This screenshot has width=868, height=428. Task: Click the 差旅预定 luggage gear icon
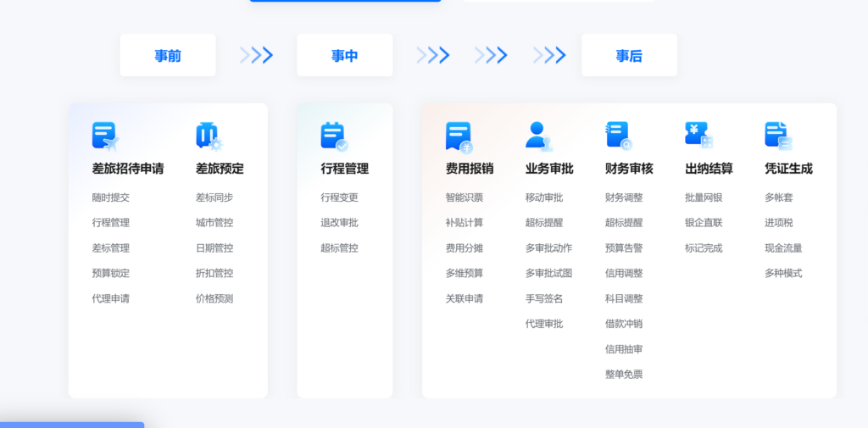pyautogui.click(x=209, y=136)
